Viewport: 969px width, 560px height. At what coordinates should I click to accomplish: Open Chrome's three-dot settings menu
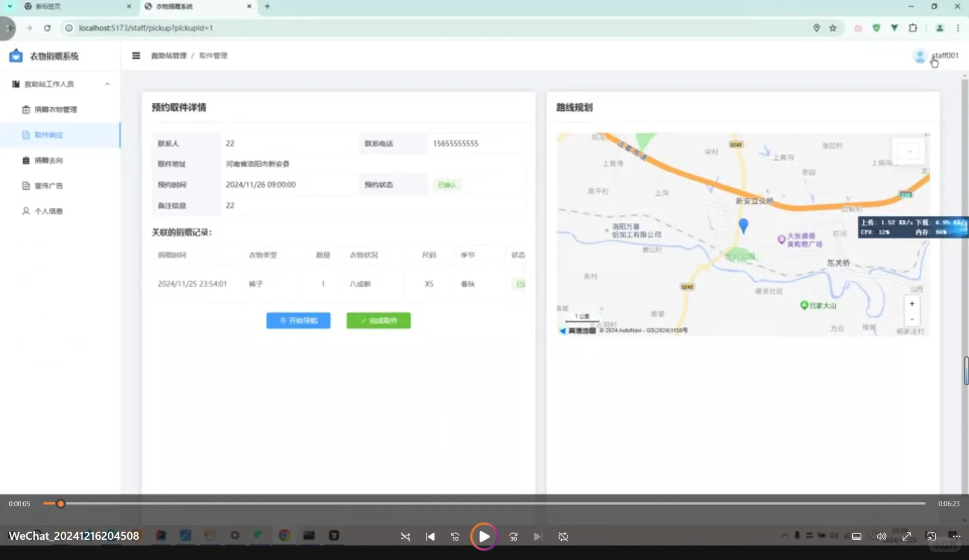click(x=958, y=28)
